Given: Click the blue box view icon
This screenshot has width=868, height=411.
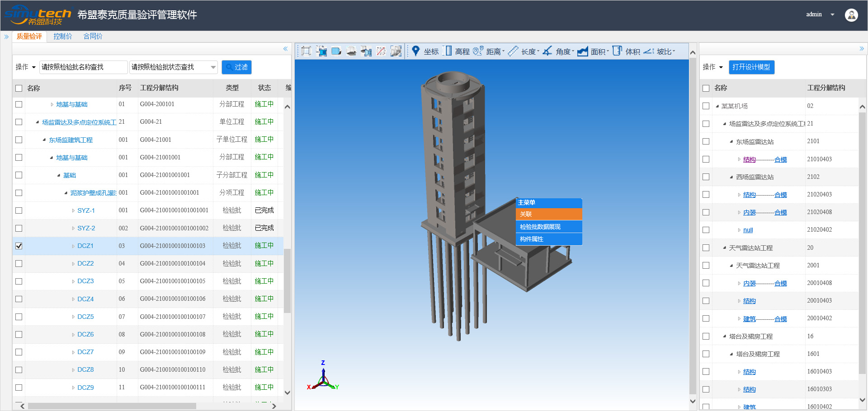Looking at the screenshot, I should coord(336,51).
